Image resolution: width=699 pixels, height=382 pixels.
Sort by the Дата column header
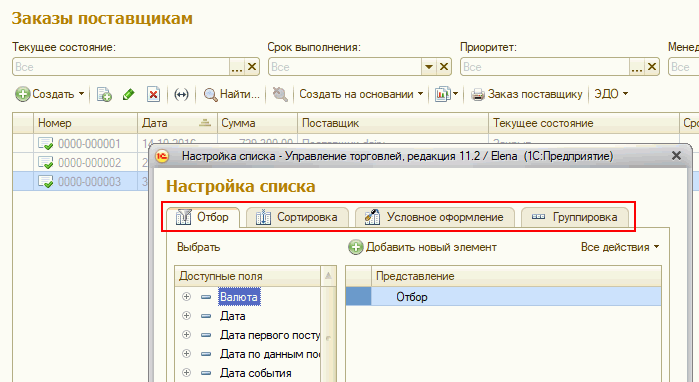click(177, 123)
